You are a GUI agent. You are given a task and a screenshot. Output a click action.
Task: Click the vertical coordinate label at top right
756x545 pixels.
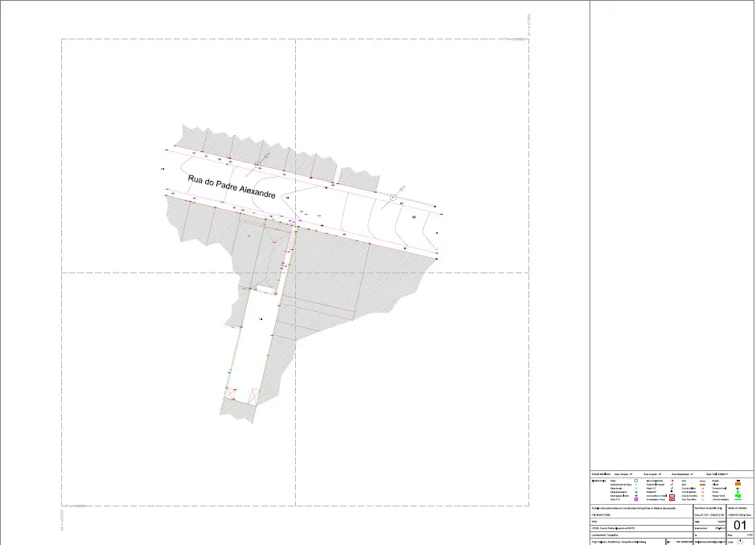(x=528, y=26)
